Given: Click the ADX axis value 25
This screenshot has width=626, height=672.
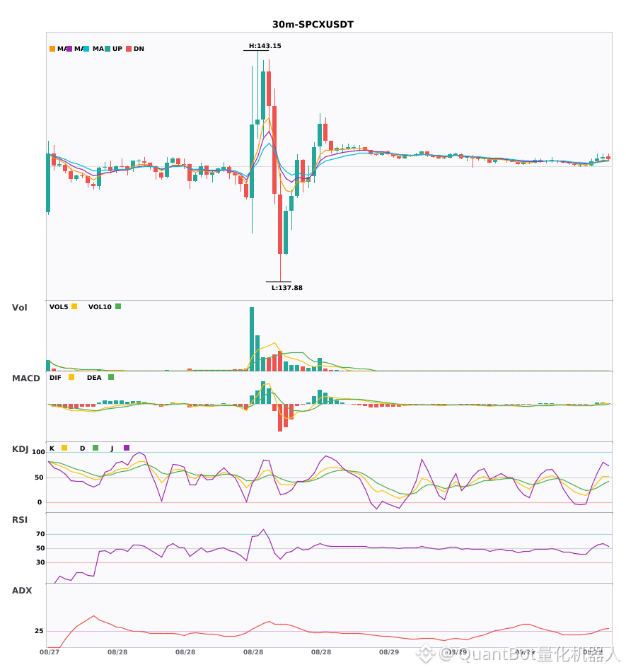Looking at the screenshot, I should (x=39, y=631).
